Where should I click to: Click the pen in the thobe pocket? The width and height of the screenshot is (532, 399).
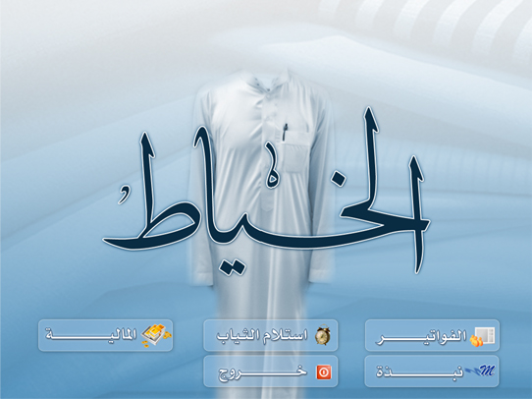[285, 132]
